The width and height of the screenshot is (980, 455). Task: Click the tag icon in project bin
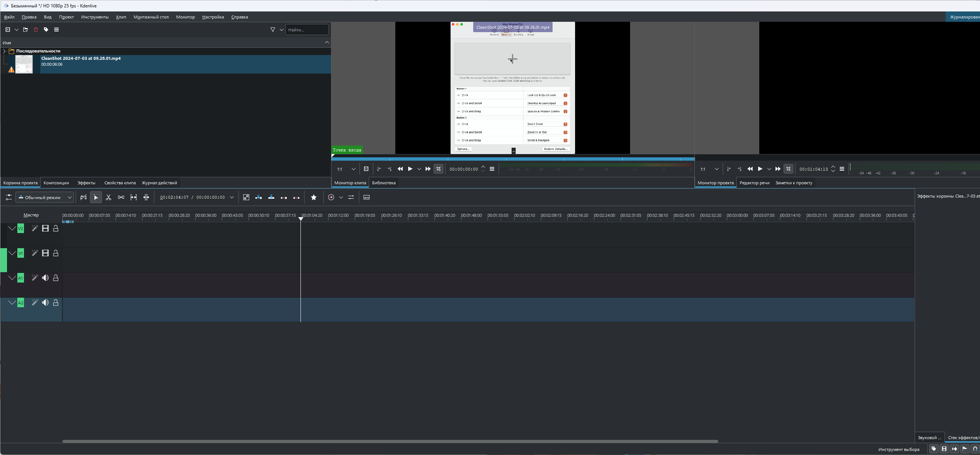tap(46, 30)
